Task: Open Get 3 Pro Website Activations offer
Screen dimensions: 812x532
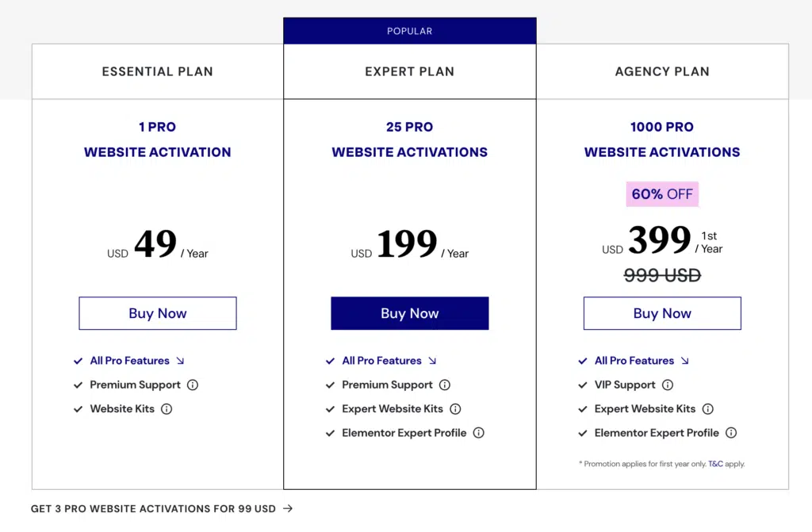Action: (x=153, y=509)
